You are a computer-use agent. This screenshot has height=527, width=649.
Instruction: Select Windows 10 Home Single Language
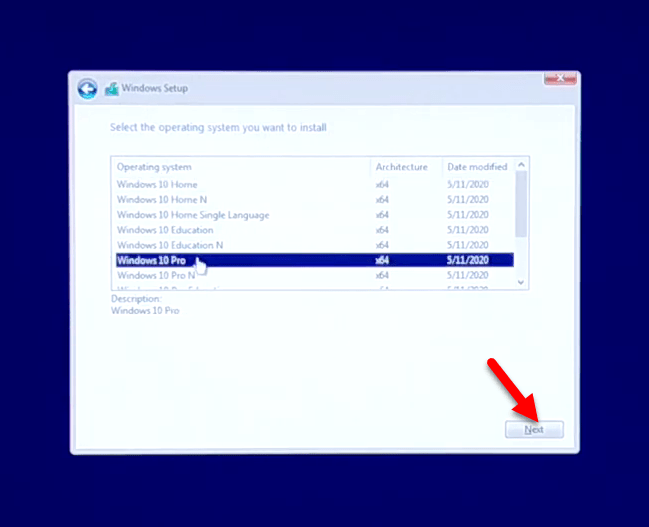tap(315, 215)
